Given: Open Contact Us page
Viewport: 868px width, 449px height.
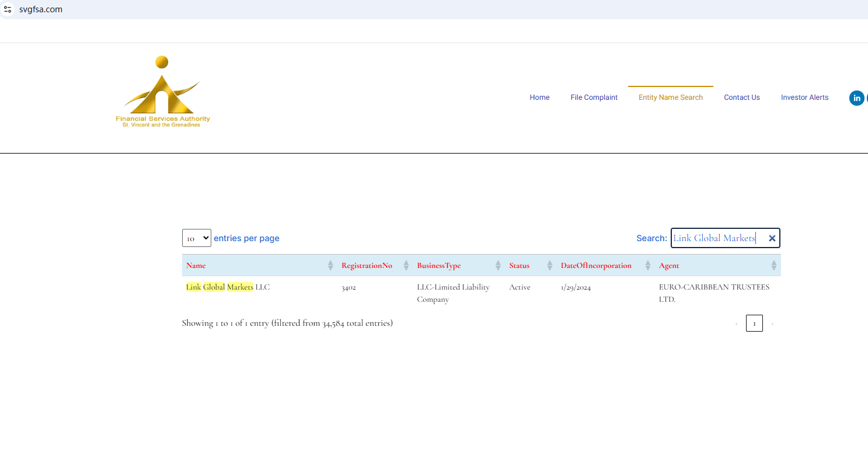Looking at the screenshot, I should coord(741,98).
